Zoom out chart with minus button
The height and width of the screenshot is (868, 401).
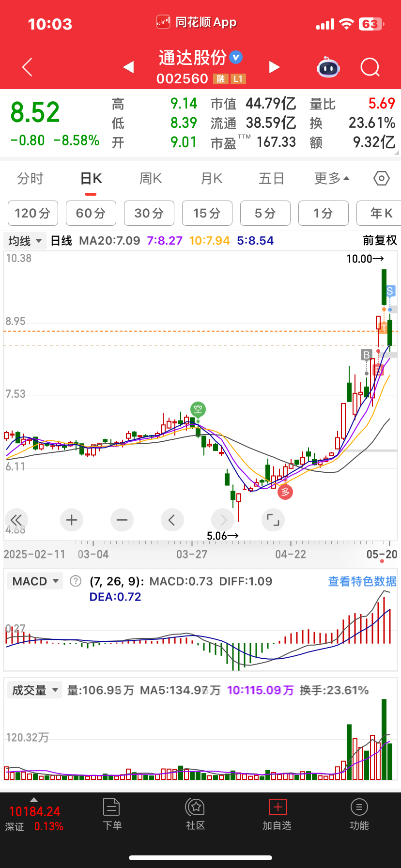[x=122, y=520]
